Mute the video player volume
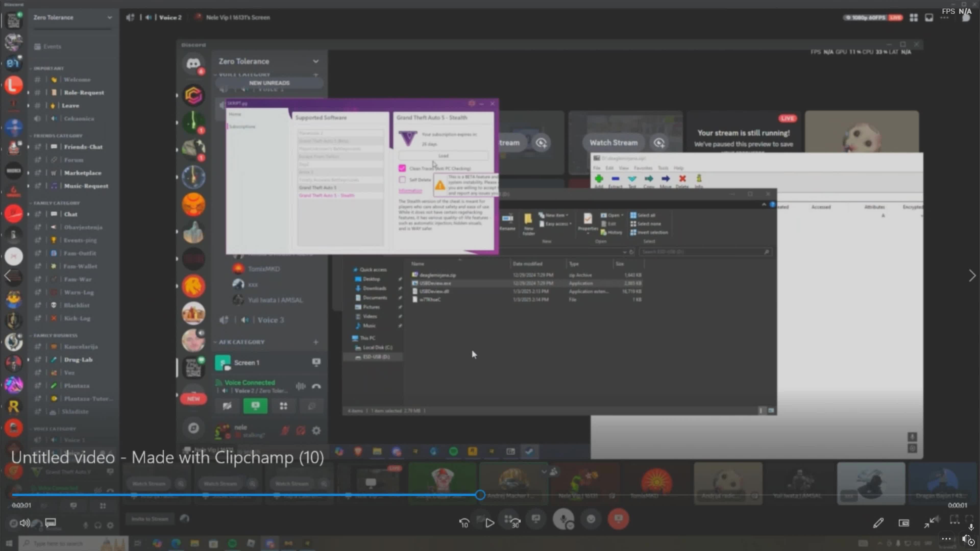Screen dimensions: 980x551 click(25, 523)
